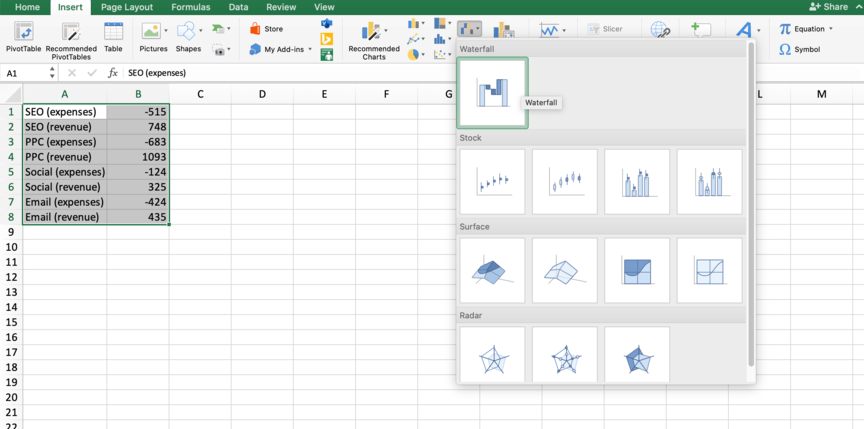Expand the My Add-ins dropdown
Screen dimensions: 864x429
tap(309, 49)
